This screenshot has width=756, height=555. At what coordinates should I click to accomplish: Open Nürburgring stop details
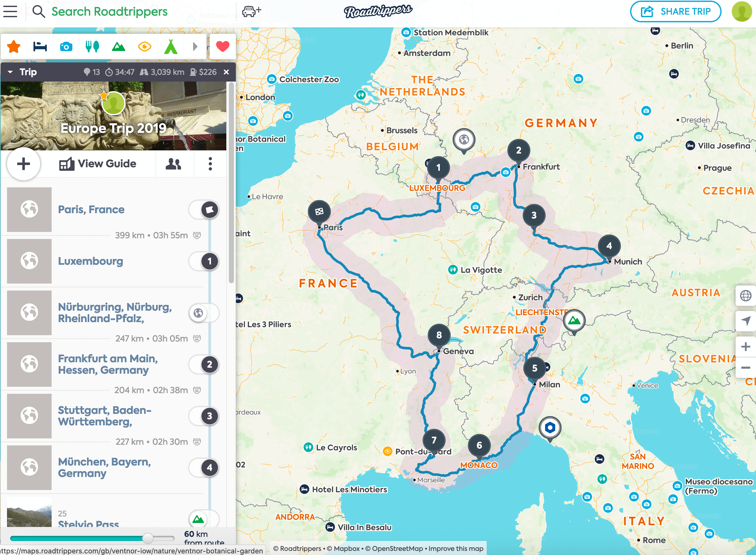coord(115,313)
